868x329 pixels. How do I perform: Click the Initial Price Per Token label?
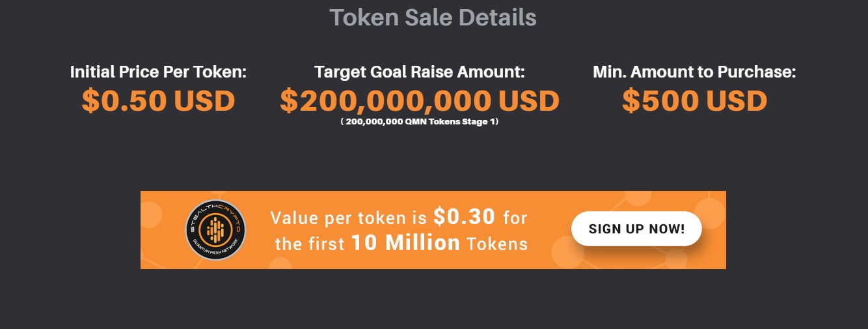(158, 72)
